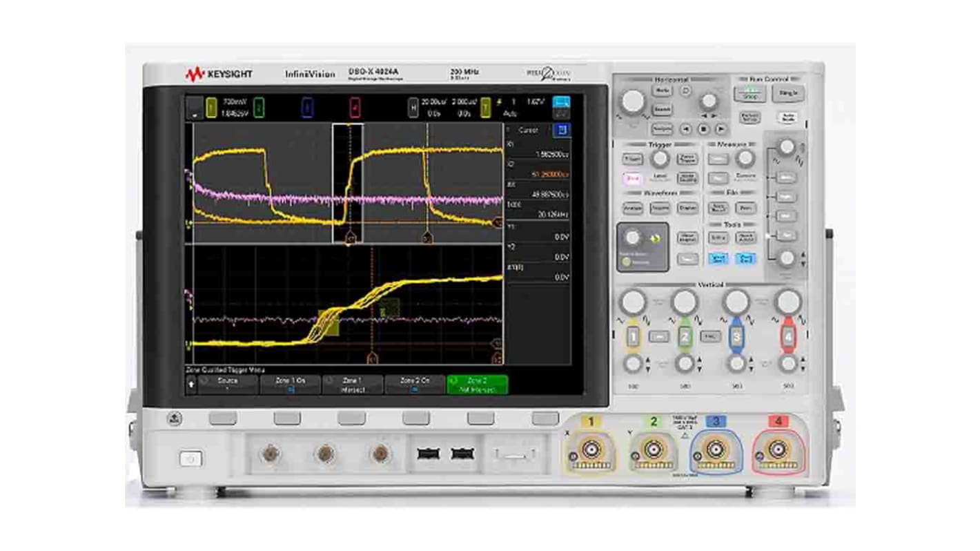The width and height of the screenshot is (980, 551).
Task: Adjust the trigger Level knob
Action: [660, 159]
